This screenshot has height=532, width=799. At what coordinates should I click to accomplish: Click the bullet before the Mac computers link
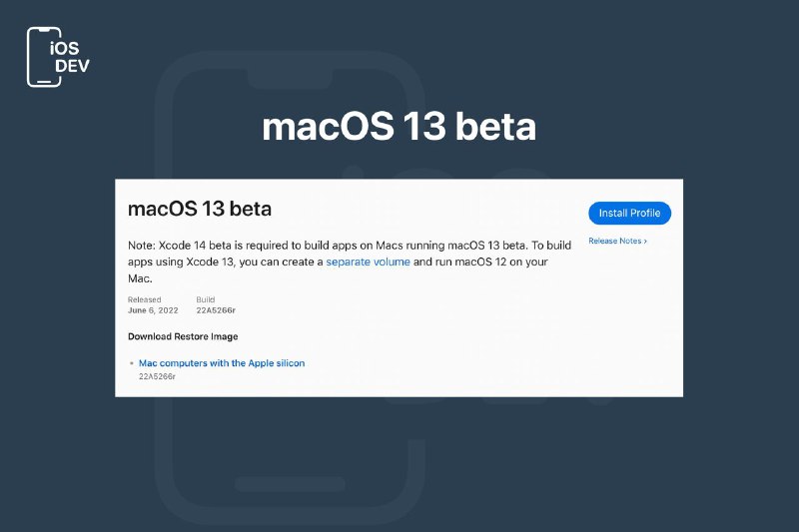132,363
